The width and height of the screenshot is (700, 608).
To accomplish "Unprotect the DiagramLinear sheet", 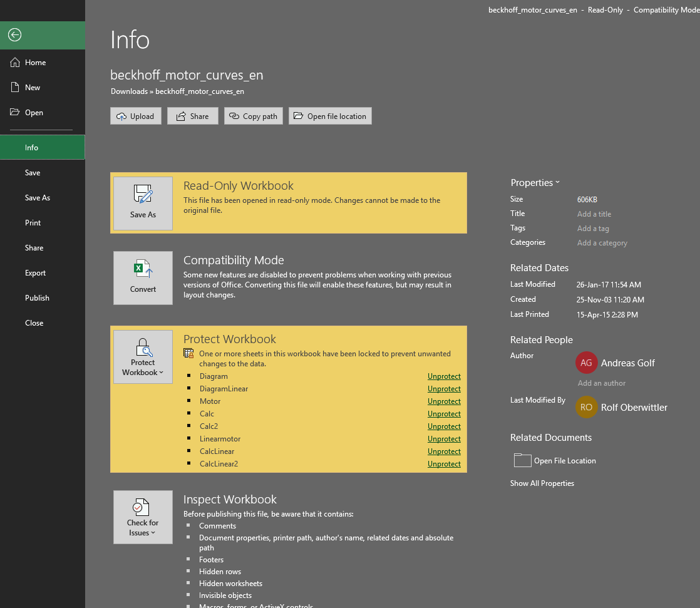I will click(444, 389).
